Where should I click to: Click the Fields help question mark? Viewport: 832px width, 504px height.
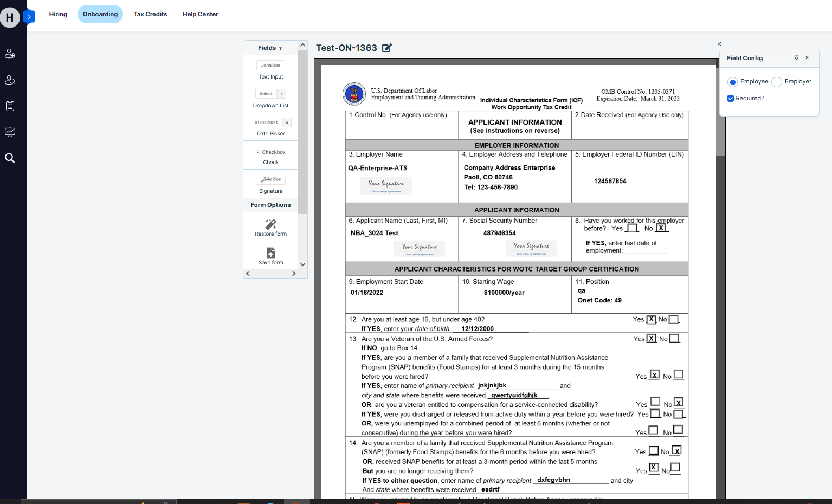(280, 48)
